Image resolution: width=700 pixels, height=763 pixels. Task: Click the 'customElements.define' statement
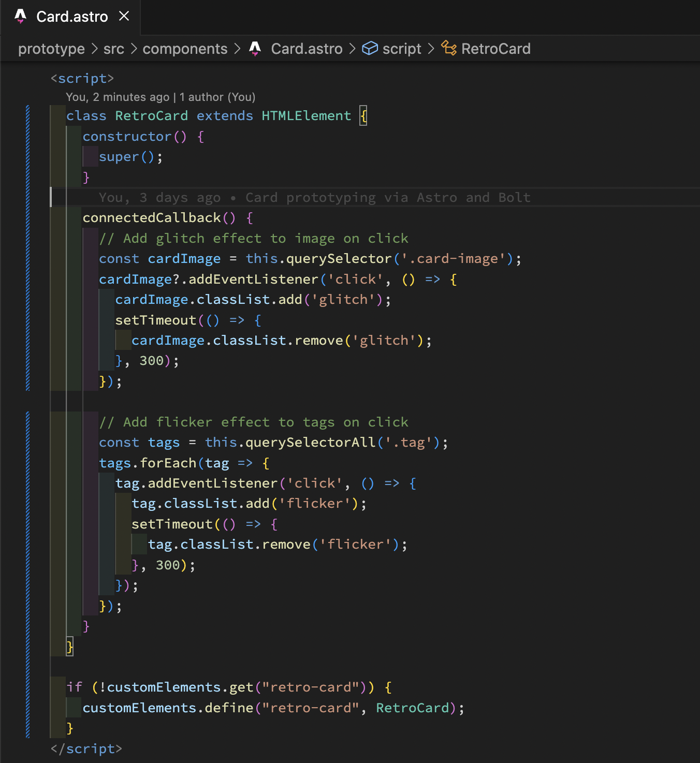pos(274,708)
